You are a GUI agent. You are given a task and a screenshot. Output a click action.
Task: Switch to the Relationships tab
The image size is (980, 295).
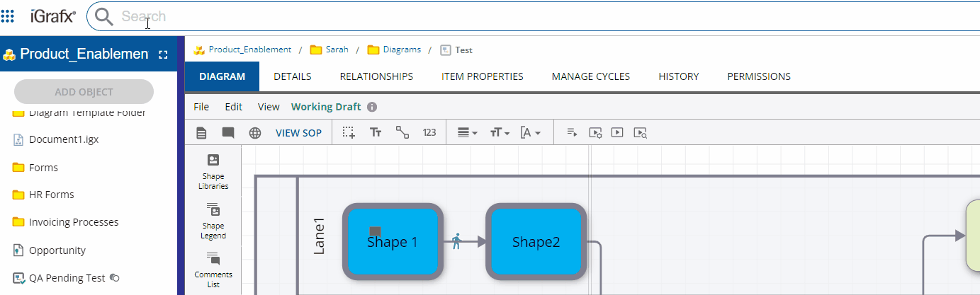click(x=376, y=76)
